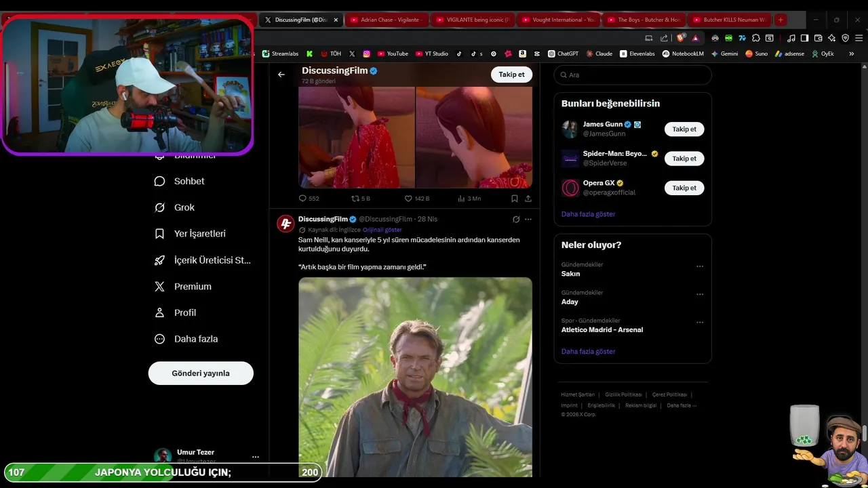This screenshot has width=868, height=488.
Task: Open the Elevenlabs bookmark
Action: [x=637, y=54]
